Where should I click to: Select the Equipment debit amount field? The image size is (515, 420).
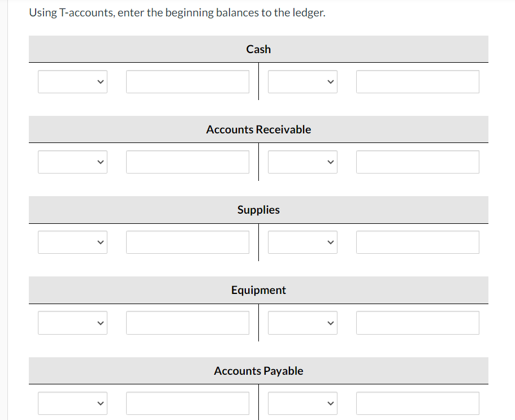click(x=187, y=323)
